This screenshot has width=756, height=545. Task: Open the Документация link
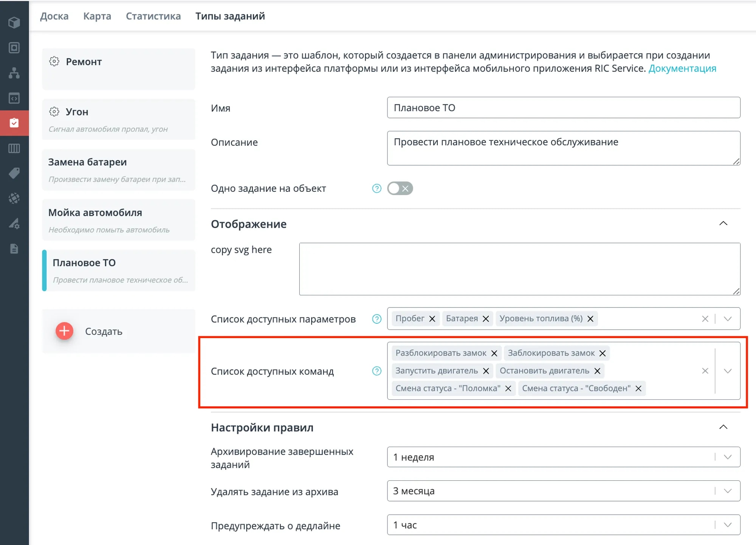(x=682, y=68)
